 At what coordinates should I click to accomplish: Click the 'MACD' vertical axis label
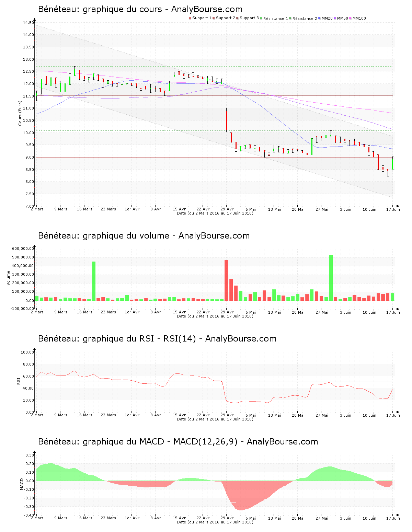tap(22, 484)
